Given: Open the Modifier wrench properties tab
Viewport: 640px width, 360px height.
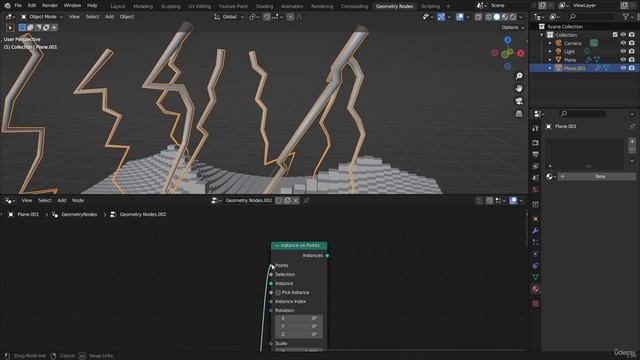Looking at the screenshot, I should pos(536,231).
